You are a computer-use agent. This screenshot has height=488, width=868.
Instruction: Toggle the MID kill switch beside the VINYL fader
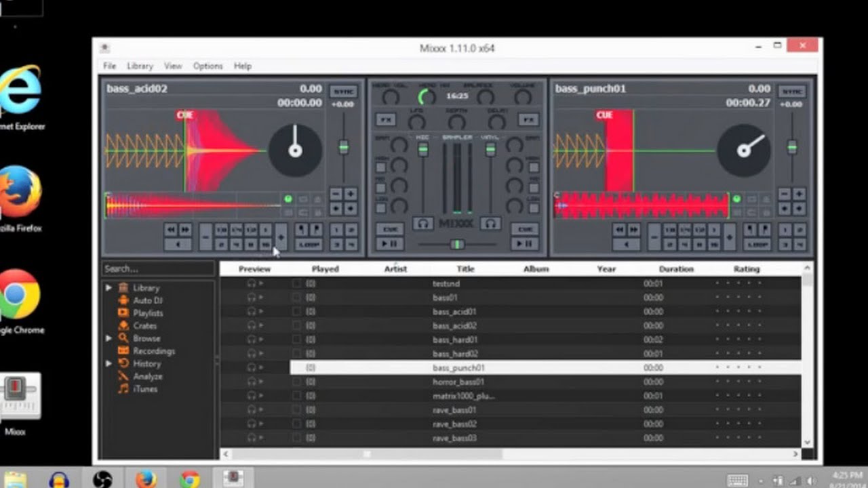534,188
